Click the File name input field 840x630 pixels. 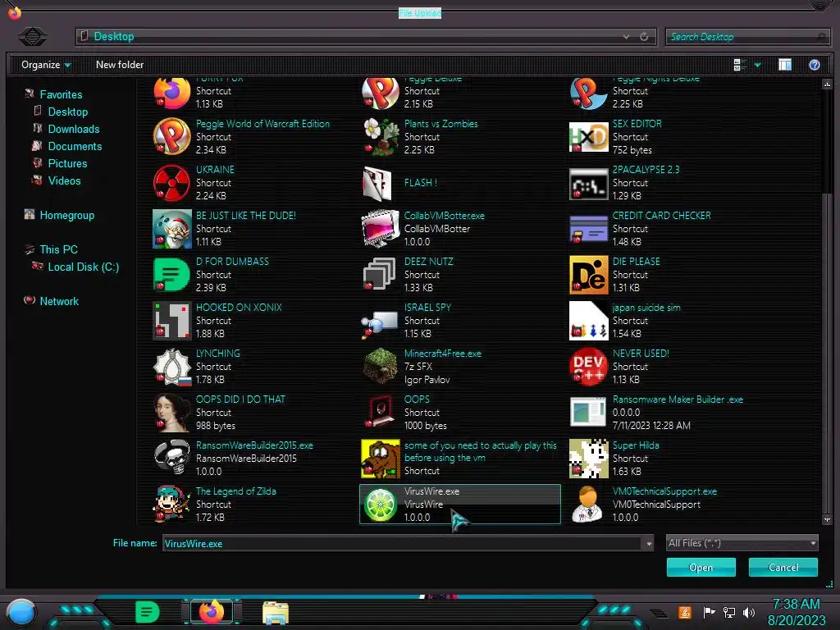[403, 544]
